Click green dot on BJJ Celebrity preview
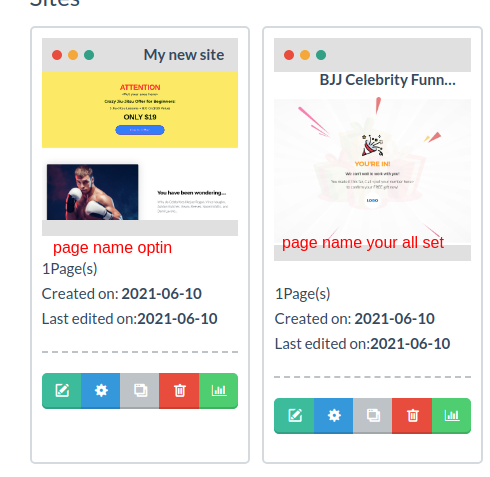This screenshot has width=490, height=477. [x=321, y=55]
